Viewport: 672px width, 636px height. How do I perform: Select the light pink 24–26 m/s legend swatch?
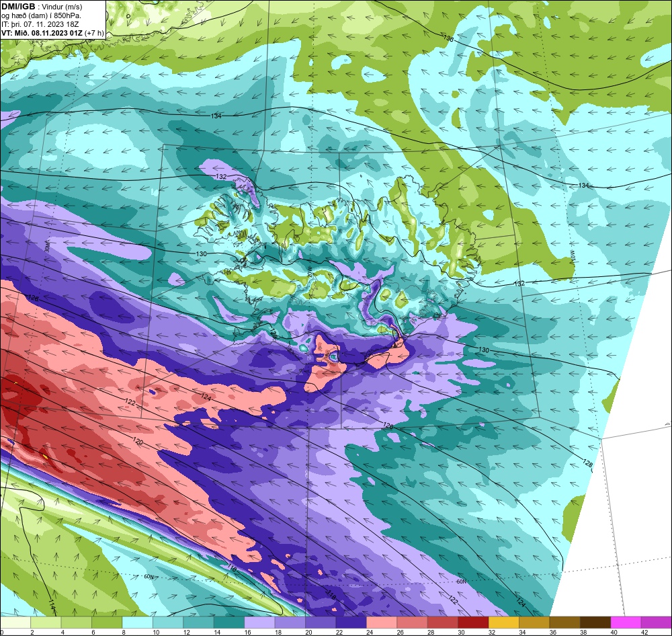382,623
